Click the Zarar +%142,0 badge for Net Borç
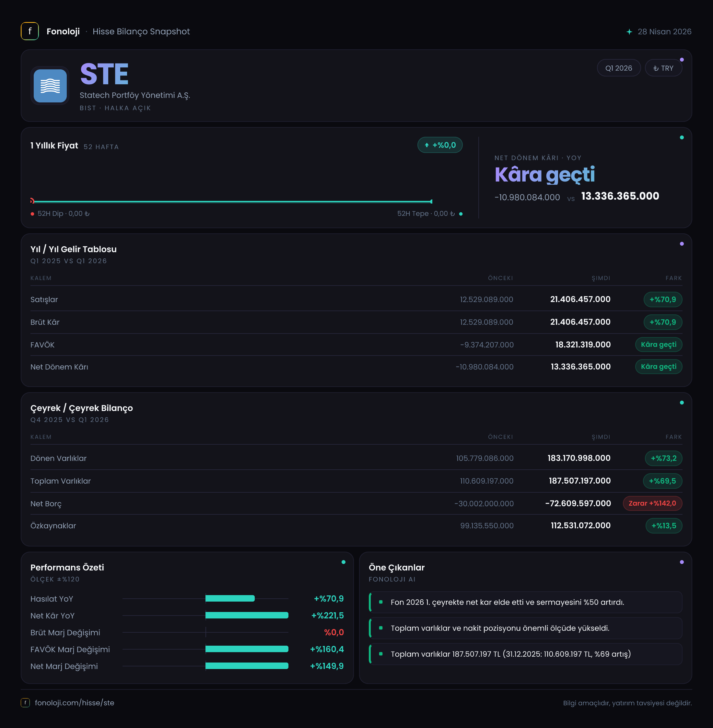713x728 pixels. click(652, 503)
